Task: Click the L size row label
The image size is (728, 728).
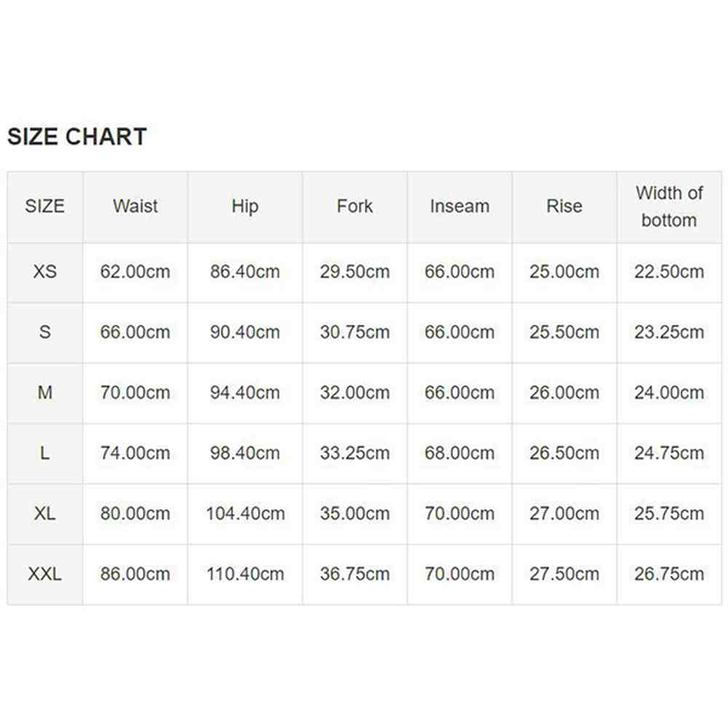Action: coord(45,453)
